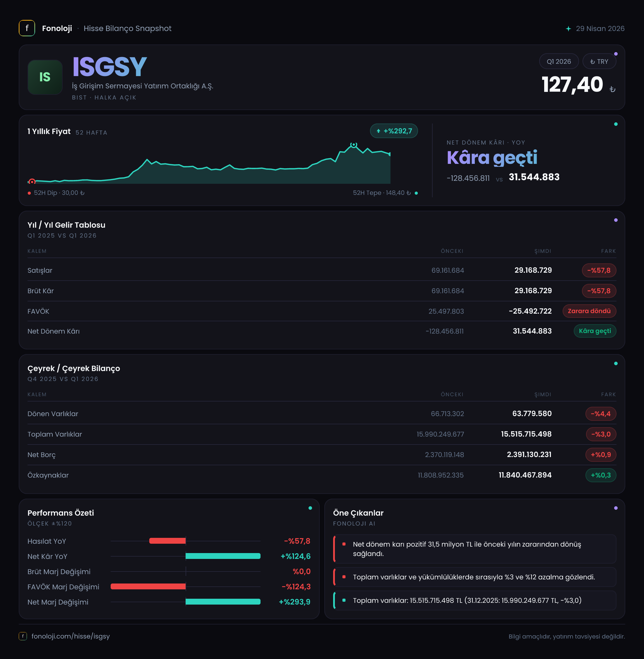
Task: Click the Fonoloji logo icon in header
Action: [27, 28]
